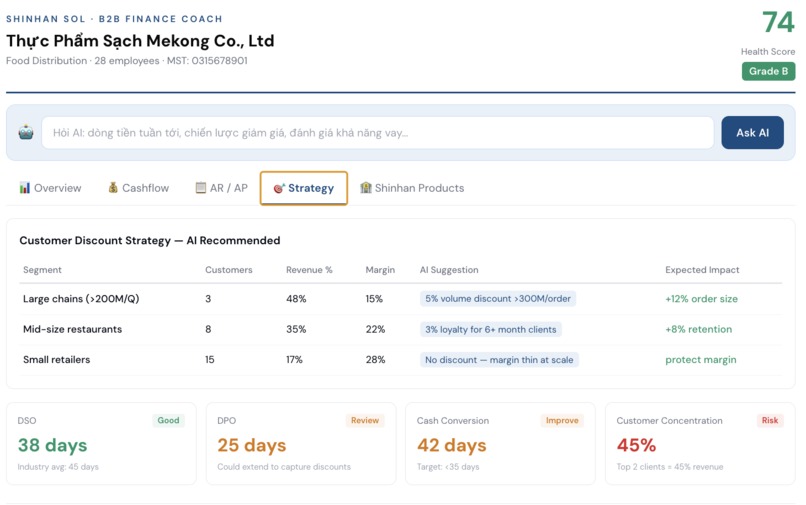806x505 pixels.
Task: Go to Shinhan Products tab
Action: tap(412, 188)
